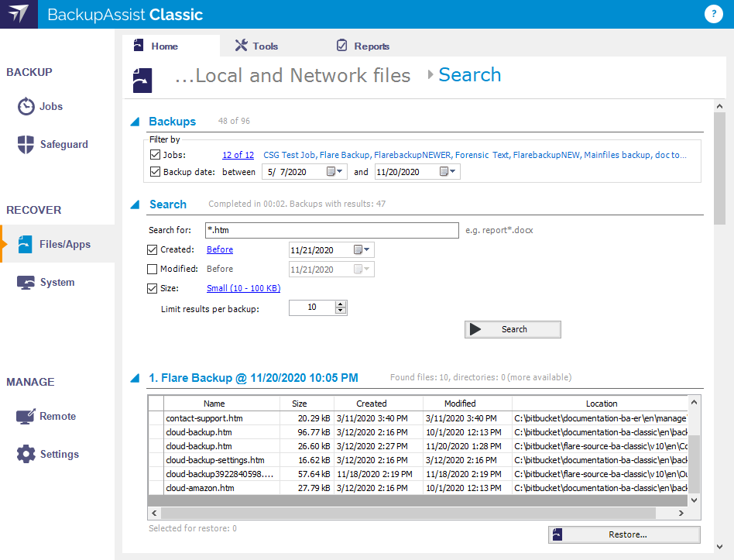The image size is (734, 560).
Task: Open Jobs in the sidebar
Action: 40,106
